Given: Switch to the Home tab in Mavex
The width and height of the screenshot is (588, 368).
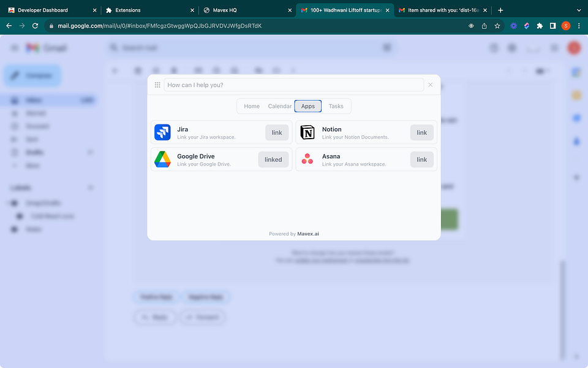Looking at the screenshot, I should tap(252, 106).
